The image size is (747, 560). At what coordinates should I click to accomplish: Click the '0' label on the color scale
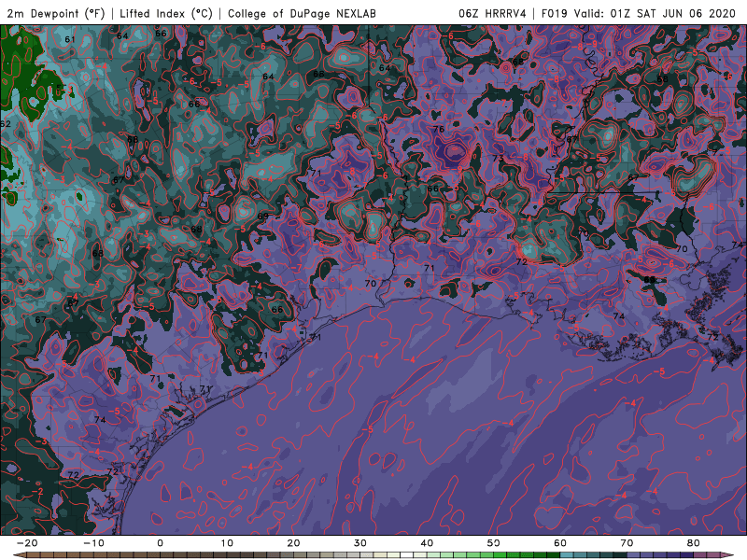click(x=160, y=543)
